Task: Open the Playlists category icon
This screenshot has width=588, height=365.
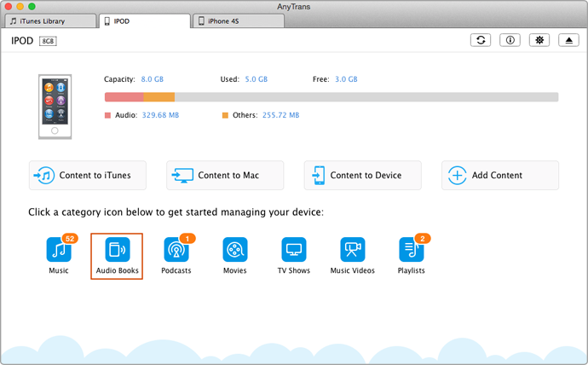Action: [x=412, y=250]
